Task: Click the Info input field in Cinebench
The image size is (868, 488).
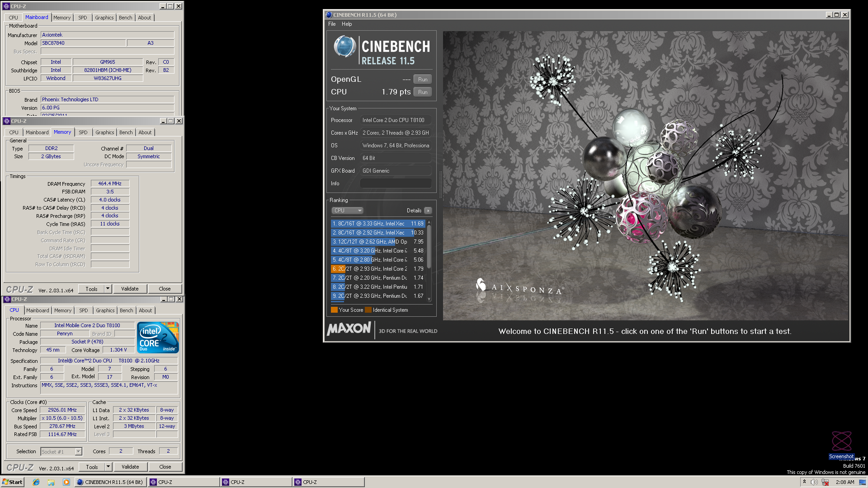Action: 396,183
